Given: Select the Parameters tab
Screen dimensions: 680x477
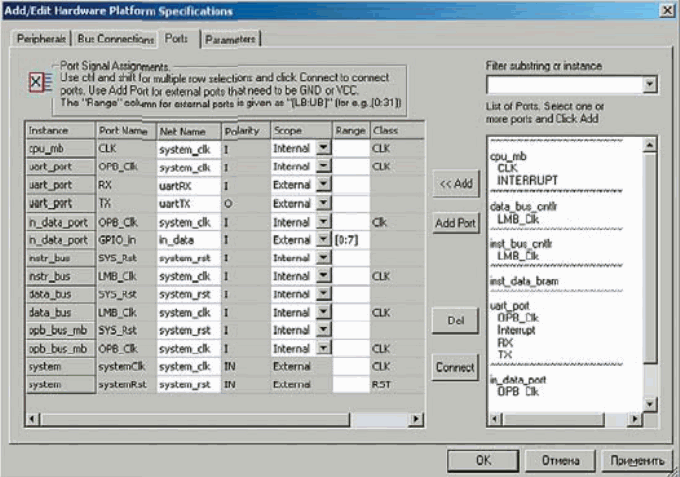Looking at the screenshot, I should point(231,39).
